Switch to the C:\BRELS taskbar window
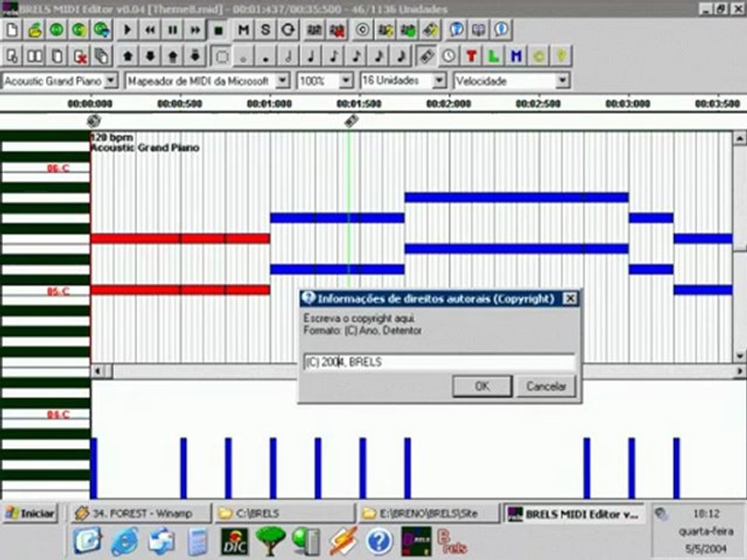The width and height of the screenshot is (747, 560). click(285, 513)
